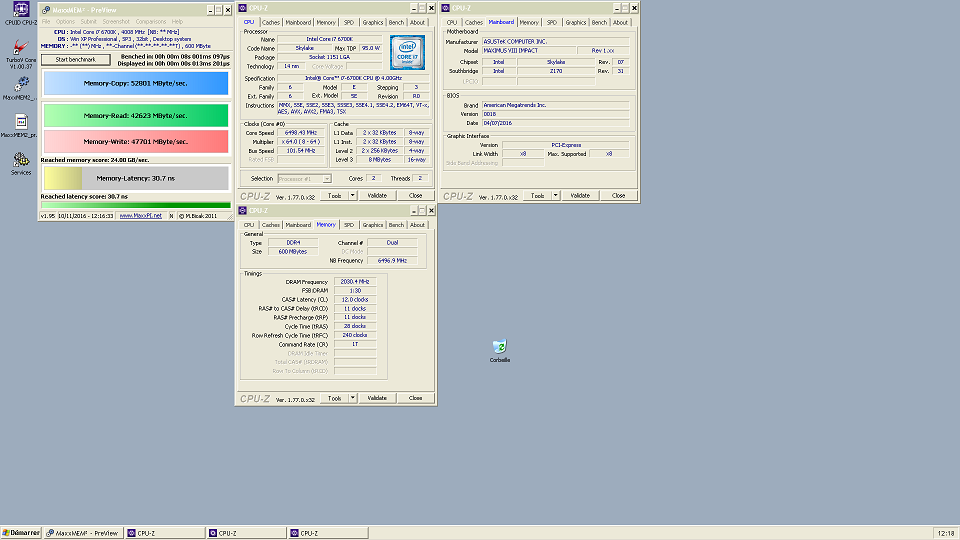Open the Options menu in MaxxMEM
The width and height of the screenshot is (960, 540).
coord(65,21)
